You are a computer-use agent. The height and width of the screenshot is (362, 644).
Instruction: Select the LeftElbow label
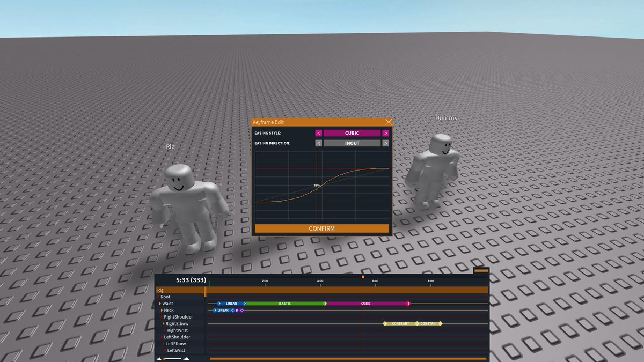click(175, 344)
